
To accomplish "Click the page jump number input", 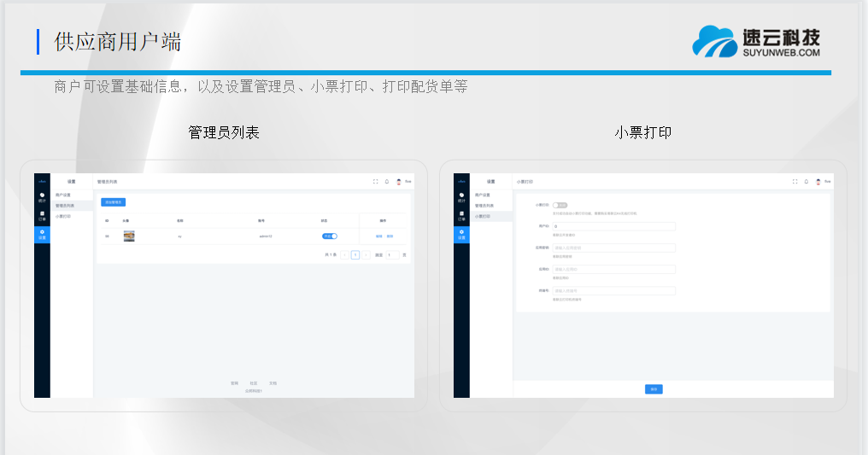I will (391, 254).
